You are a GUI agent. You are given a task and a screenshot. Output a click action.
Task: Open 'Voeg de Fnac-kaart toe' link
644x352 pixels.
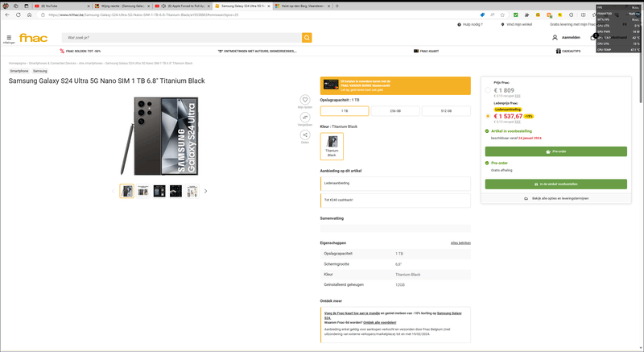(x=352, y=313)
